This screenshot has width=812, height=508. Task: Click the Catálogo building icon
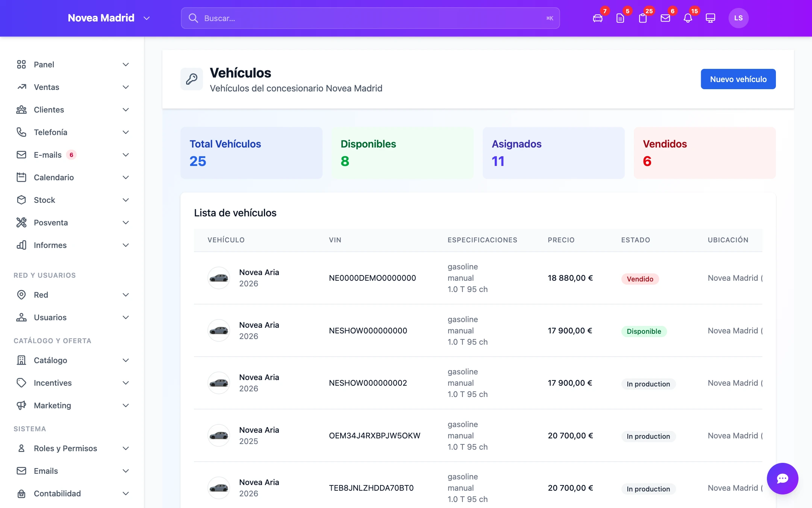point(21,360)
